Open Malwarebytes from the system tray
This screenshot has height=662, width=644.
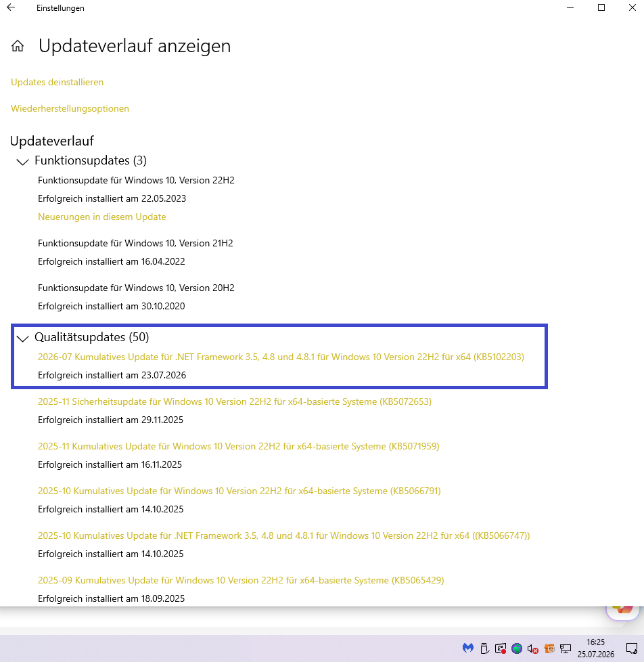[468, 648]
